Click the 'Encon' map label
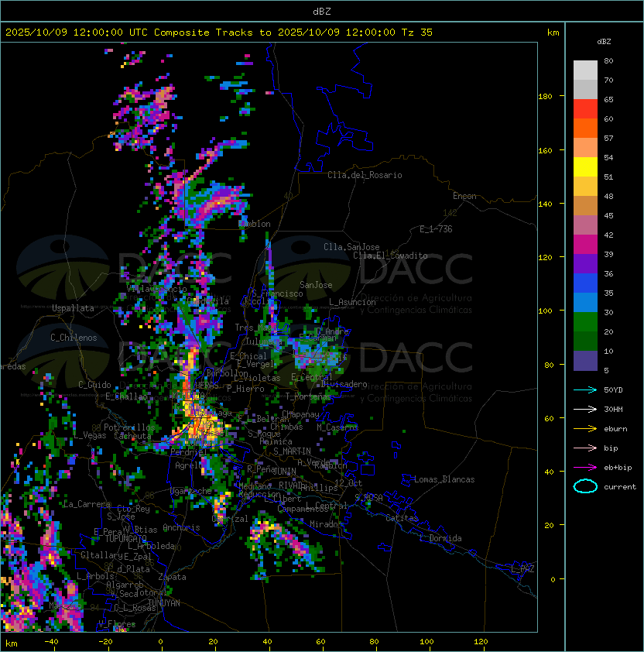The width and height of the screenshot is (644, 652). pos(464,196)
